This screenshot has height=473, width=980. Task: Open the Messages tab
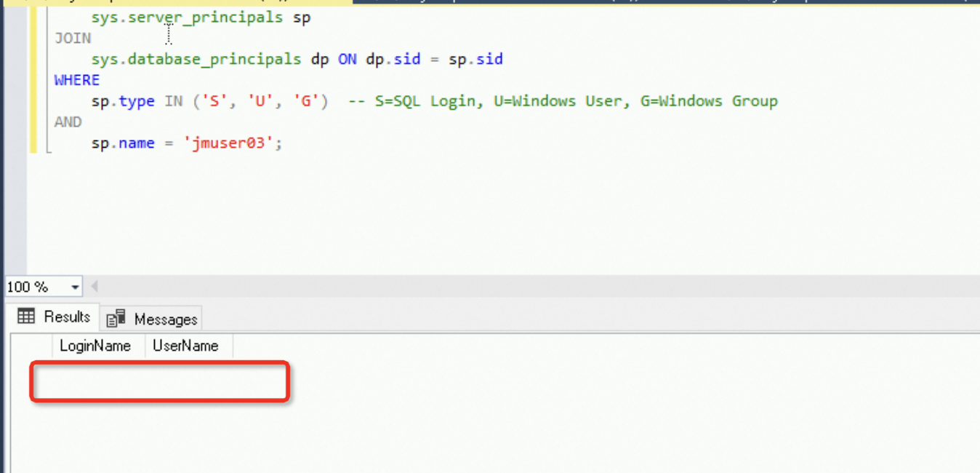click(x=151, y=319)
